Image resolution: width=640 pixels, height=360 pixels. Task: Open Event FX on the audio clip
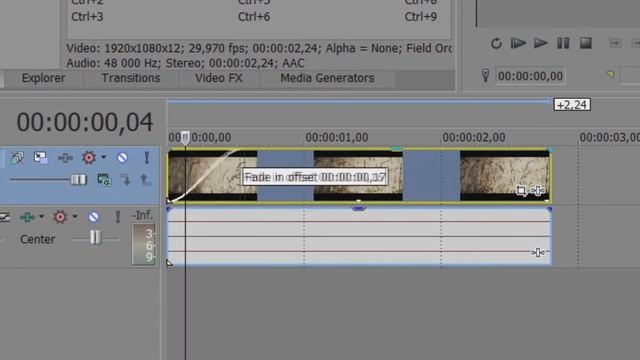(x=538, y=253)
